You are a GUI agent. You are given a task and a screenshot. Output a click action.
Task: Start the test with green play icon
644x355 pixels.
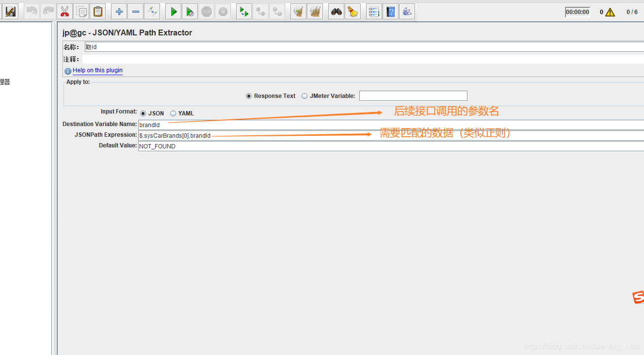(x=174, y=12)
